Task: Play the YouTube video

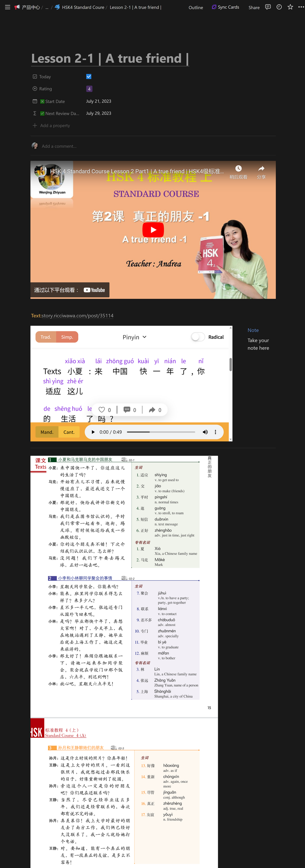Action: 153,230
